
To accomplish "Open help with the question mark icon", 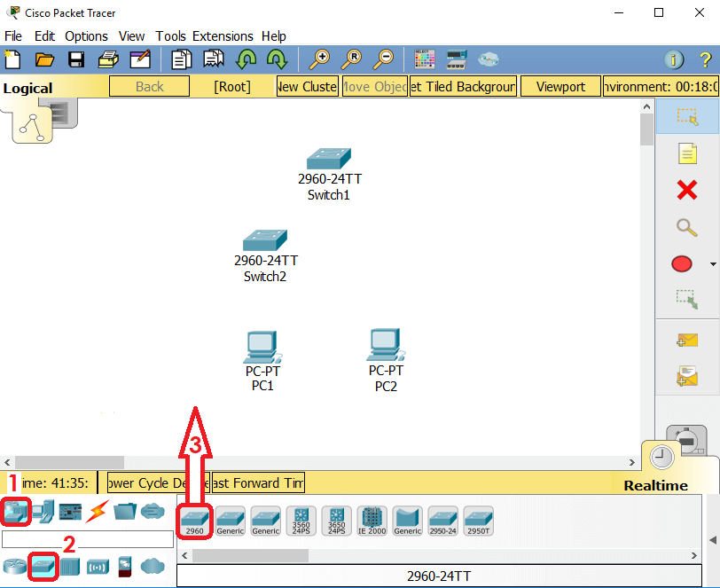I will [705, 59].
